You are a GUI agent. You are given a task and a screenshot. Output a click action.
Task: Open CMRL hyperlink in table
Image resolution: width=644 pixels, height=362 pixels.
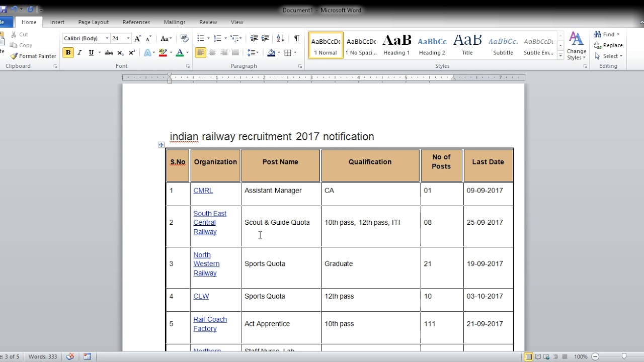click(203, 191)
